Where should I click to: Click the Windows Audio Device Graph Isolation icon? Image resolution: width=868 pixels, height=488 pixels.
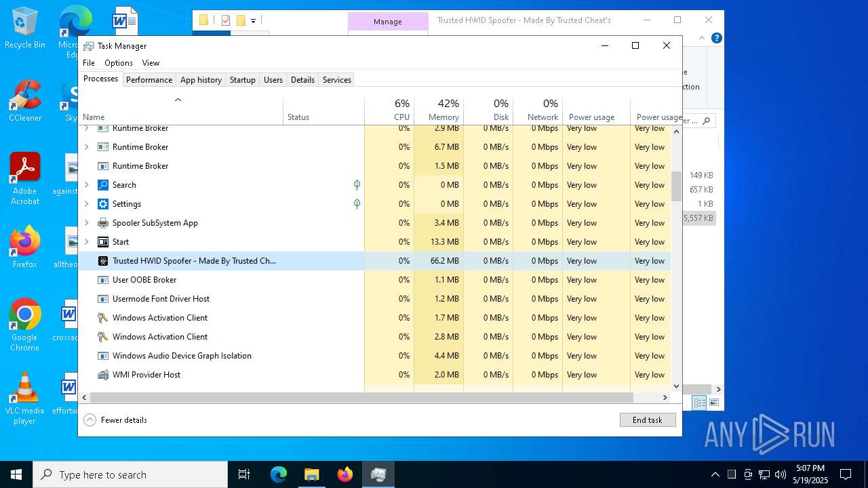tap(103, 356)
